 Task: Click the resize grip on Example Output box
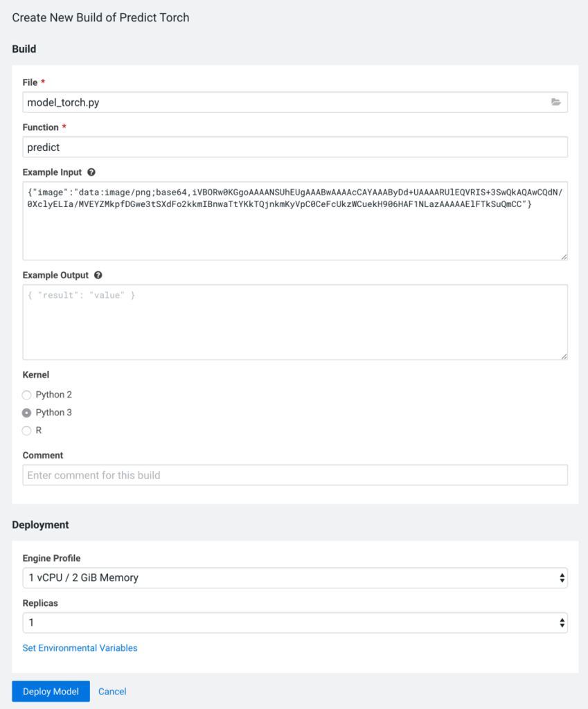coord(563,354)
